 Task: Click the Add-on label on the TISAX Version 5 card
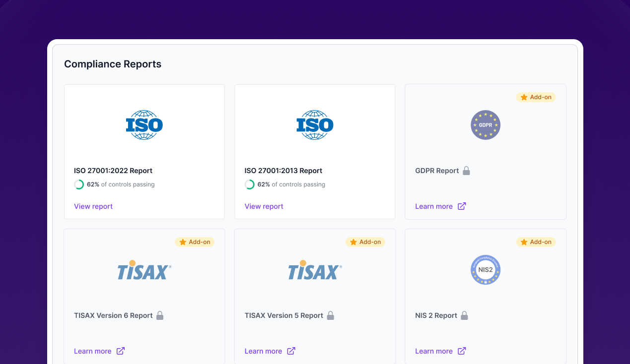point(370,242)
